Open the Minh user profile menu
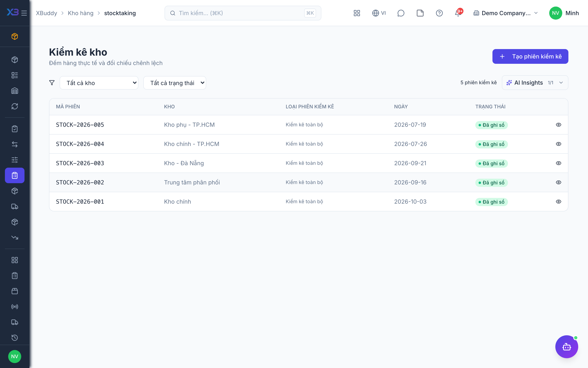 [564, 13]
